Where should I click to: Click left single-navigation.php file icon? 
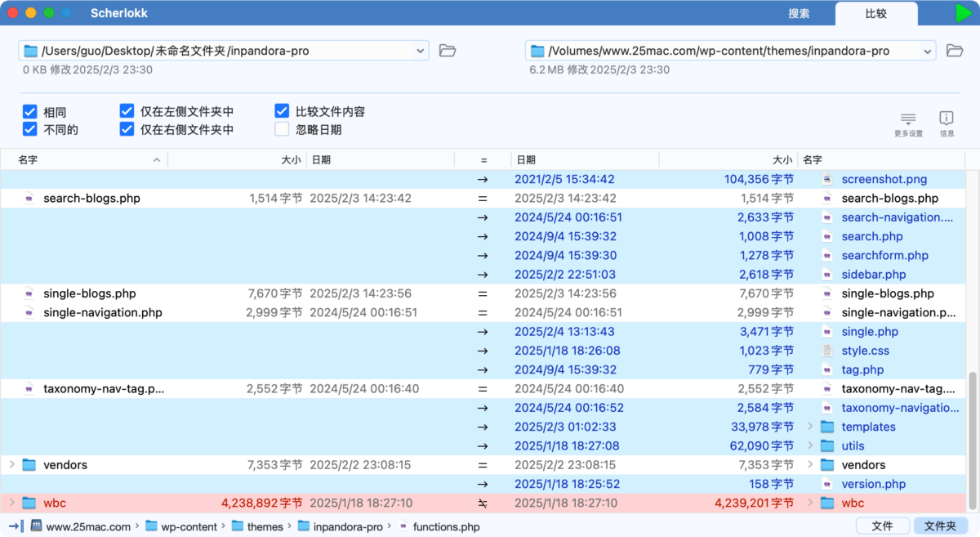coord(29,312)
